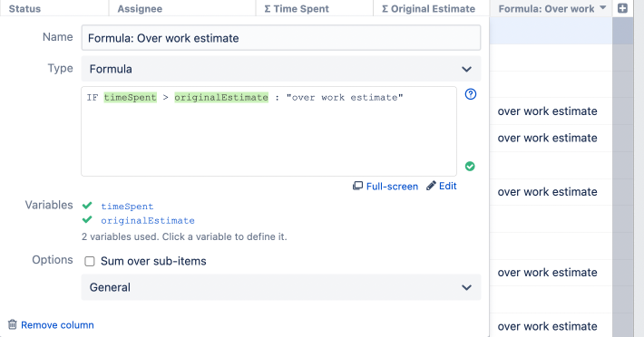Click the trash icon beside Remove column
The height and width of the screenshot is (337, 644).
13,324
